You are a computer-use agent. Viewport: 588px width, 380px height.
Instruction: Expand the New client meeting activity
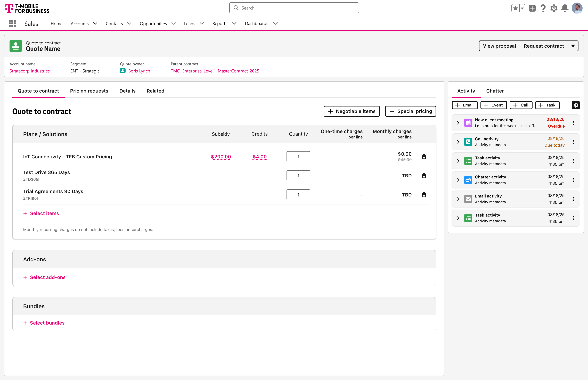point(458,123)
